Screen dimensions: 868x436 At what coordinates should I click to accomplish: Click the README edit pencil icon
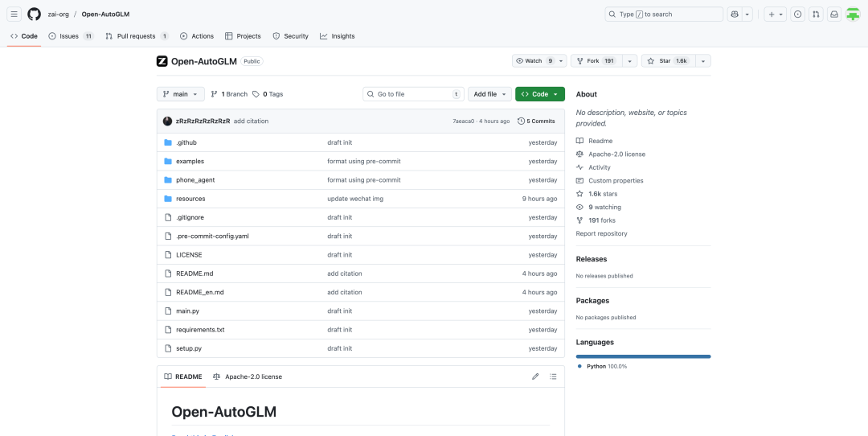[x=535, y=376]
